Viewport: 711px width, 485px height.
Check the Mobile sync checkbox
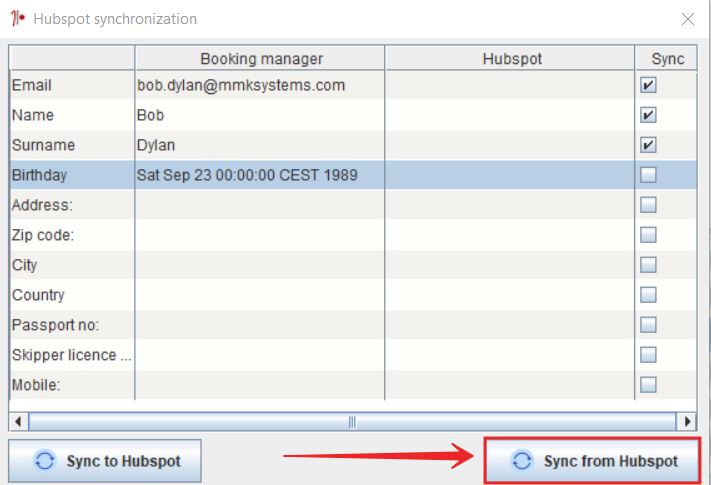point(648,385)
